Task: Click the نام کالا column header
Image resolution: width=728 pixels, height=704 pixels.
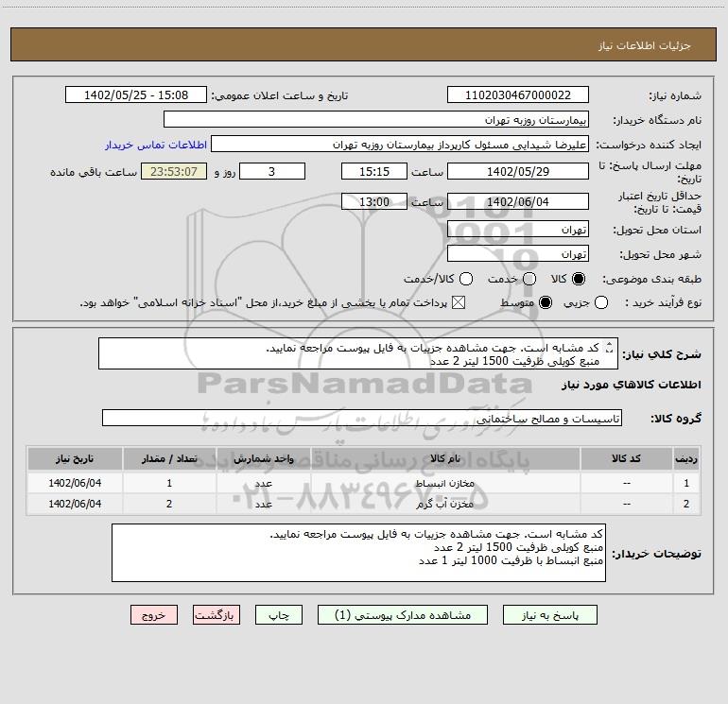Action: [444, 458]
